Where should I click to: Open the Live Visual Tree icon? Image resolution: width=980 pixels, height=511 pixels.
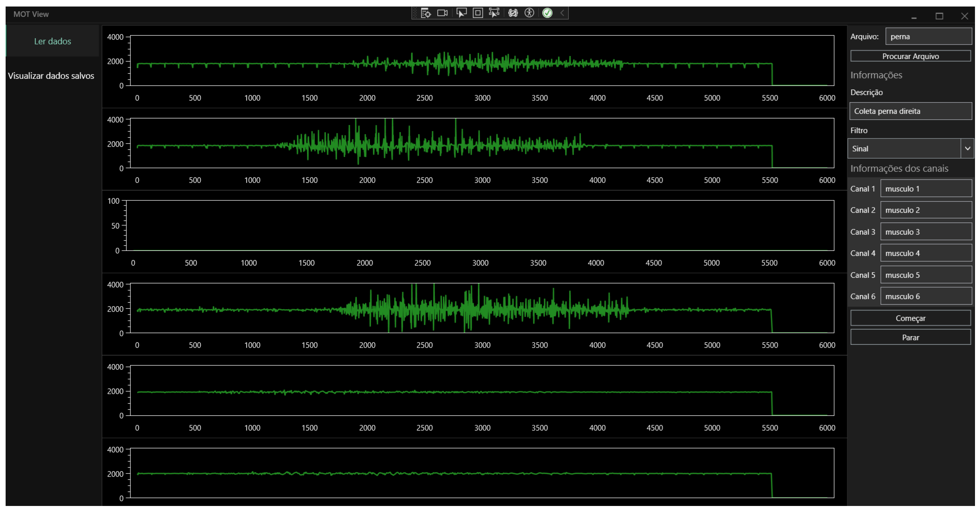[x=426, y=13]
